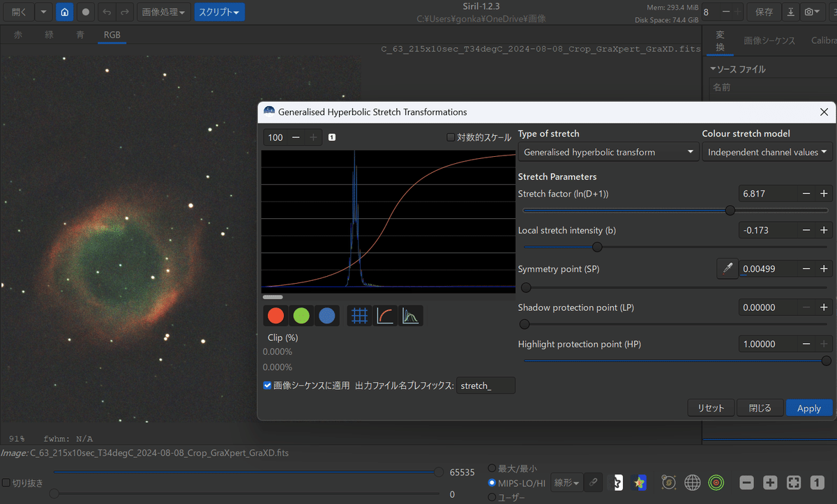
Task: Click the zoom in plus icon at bottom
Action: point(770,482)
